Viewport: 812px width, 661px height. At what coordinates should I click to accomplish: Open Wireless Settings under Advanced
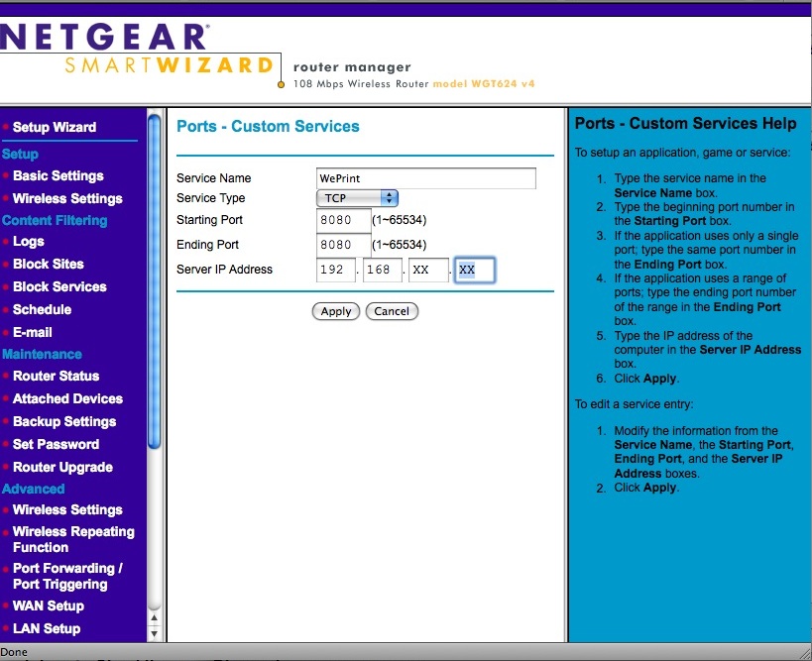pyautogui.click(x=67, y=509)
